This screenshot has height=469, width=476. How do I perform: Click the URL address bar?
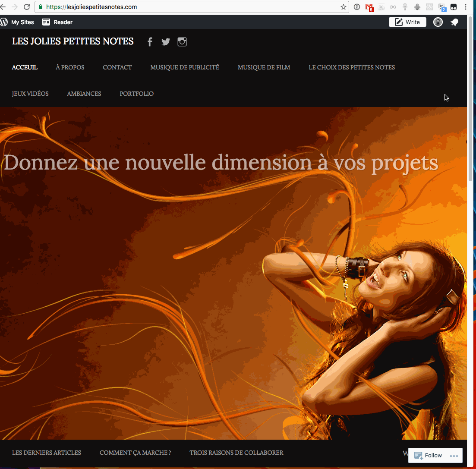pos(190,7)
